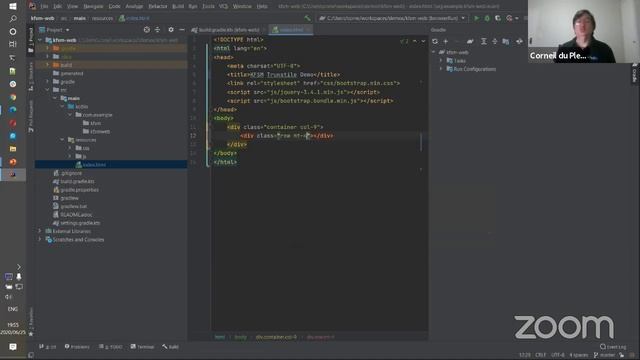
Task: Open the Project view selector dropdown
Action: [54, 30]
